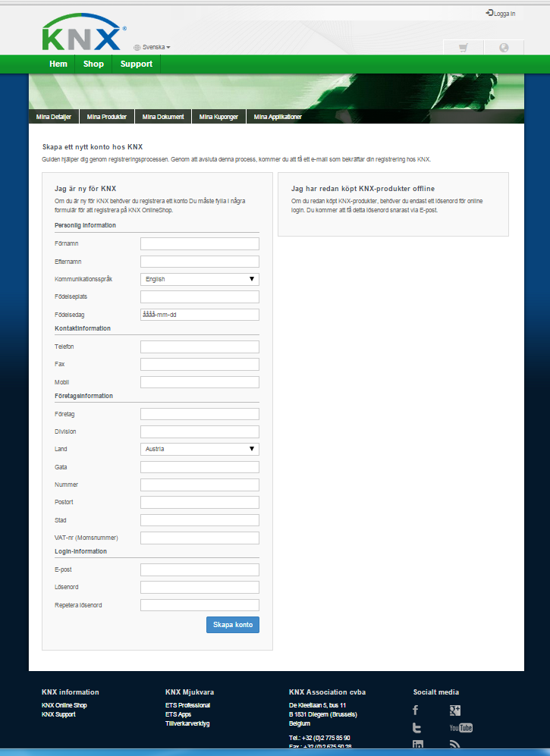Open the Hem menu
Image resolution: width=550 pixels, height=756 pixels.
coord(58,64)
